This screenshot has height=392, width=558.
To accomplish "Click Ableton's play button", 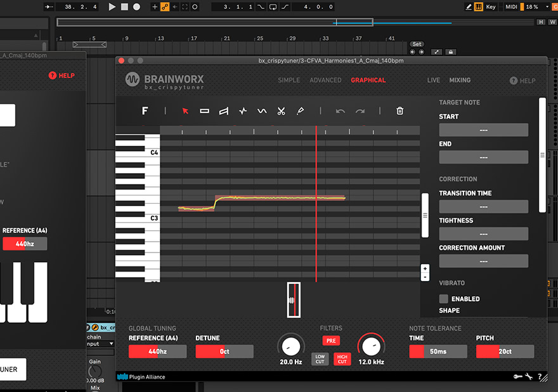I will click(112, 7).
